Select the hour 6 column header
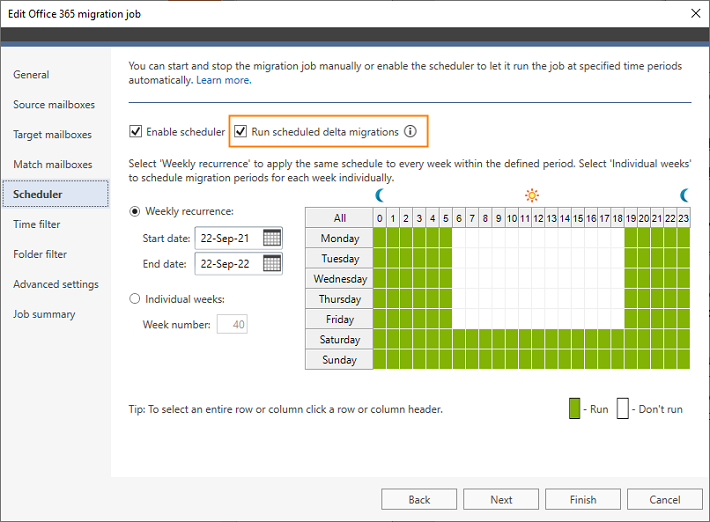 point(459,218)
